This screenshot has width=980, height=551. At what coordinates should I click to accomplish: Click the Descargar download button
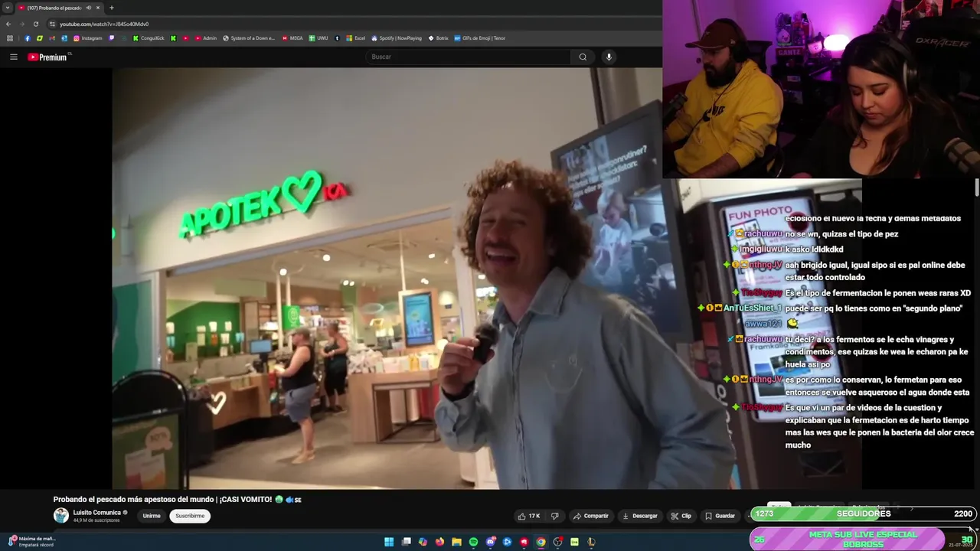point(639,516)
